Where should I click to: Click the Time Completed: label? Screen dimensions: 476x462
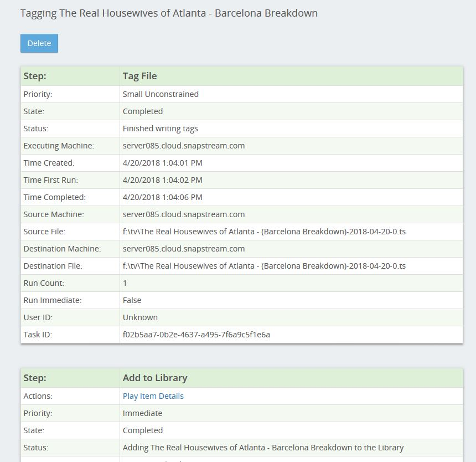pos(55,197)
